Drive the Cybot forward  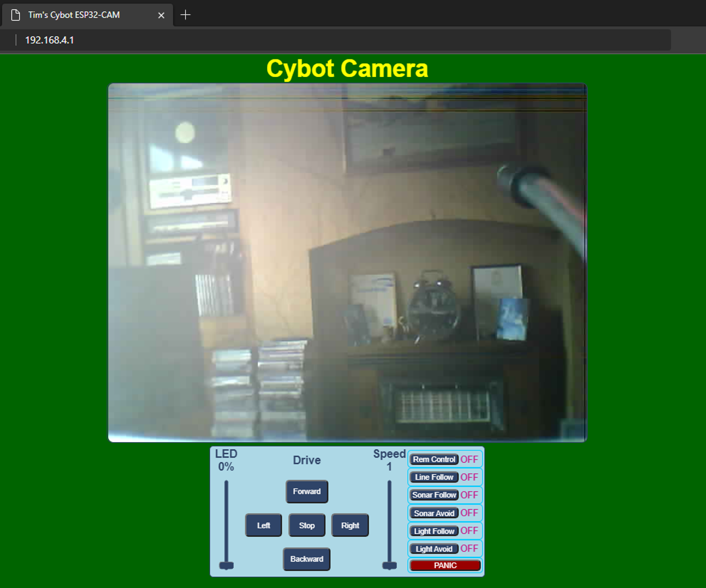[307, 492]
